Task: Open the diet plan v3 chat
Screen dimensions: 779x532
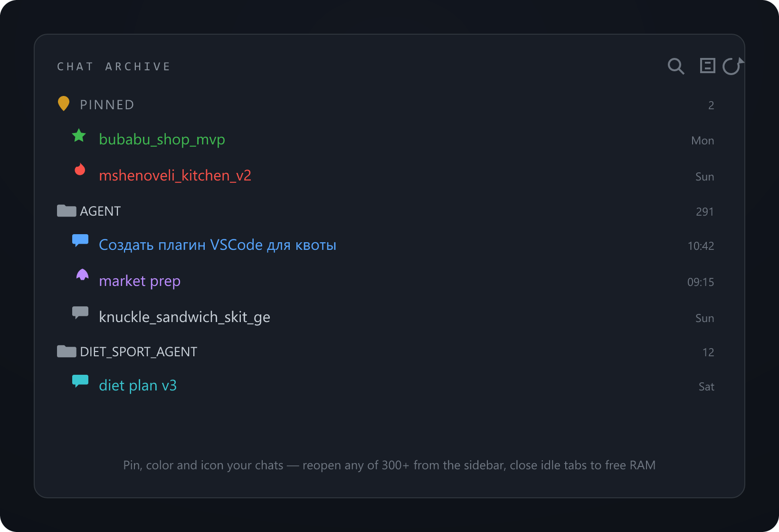Action: (138, 386)
